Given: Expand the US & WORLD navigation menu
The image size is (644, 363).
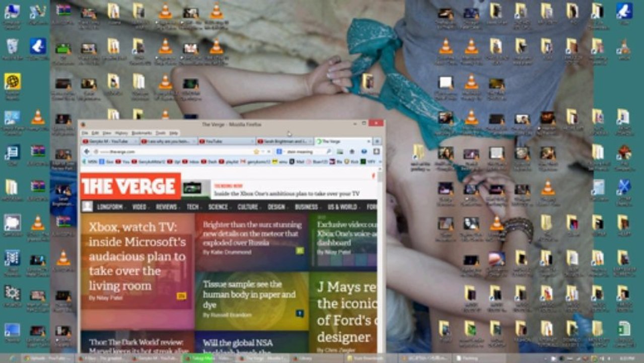Looking at the screenshot, I should 344,207.
